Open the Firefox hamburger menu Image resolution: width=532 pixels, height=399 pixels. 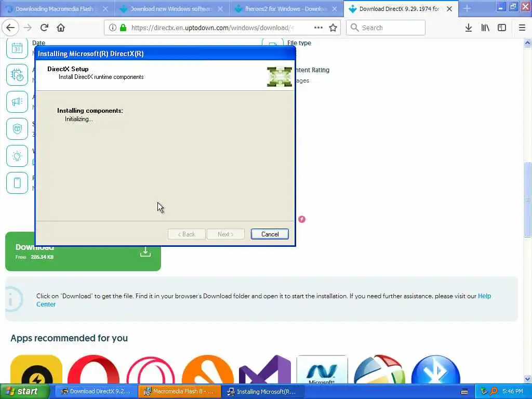pos(522,28)
